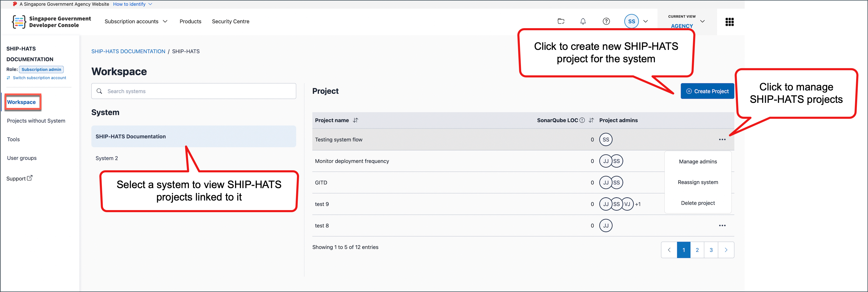Click the search magnifier icon
Screen dimensions: 868x292
click(99, 91)
